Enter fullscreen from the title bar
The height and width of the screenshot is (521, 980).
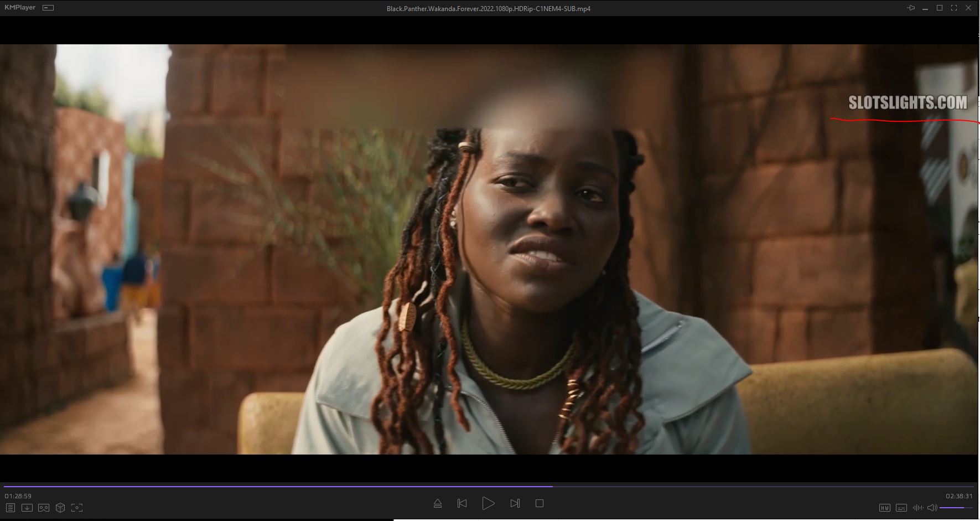coord(954,8)
